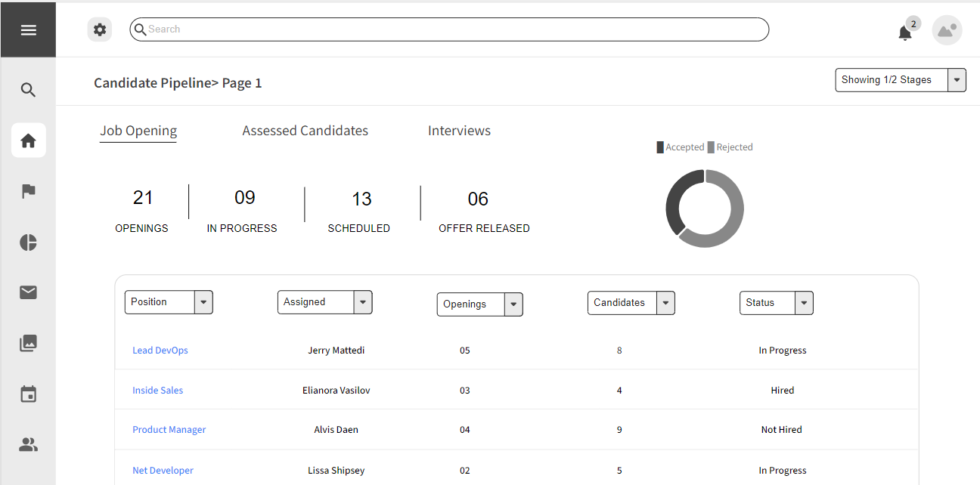Click the Hired status cell
This screenshot has height=485, width=980.
[783, 391]
